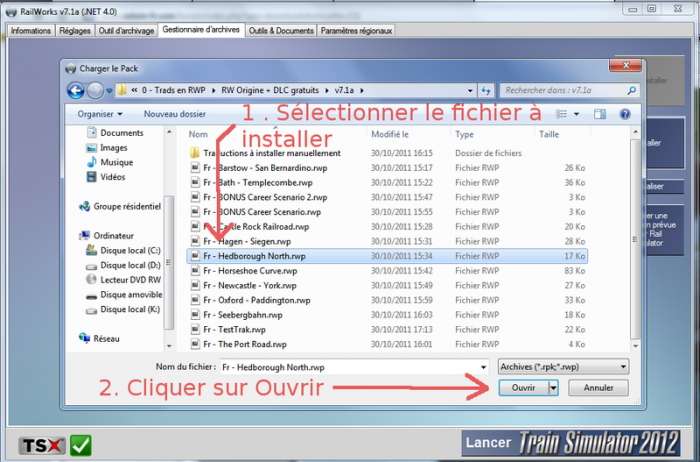This screenshot has width=700, height=462.
Task: Click file icon of Fr - Horseshoe Curve.rwp
Action: coord(195,271)
